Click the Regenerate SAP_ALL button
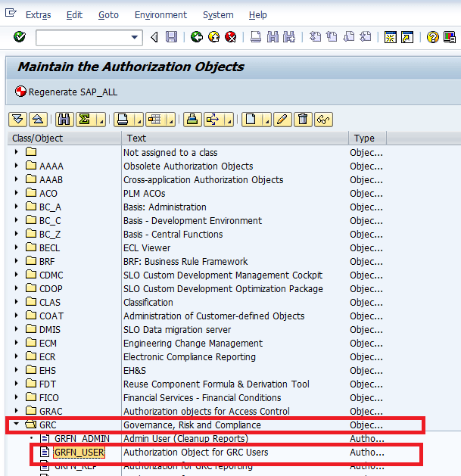 (66, 92)
